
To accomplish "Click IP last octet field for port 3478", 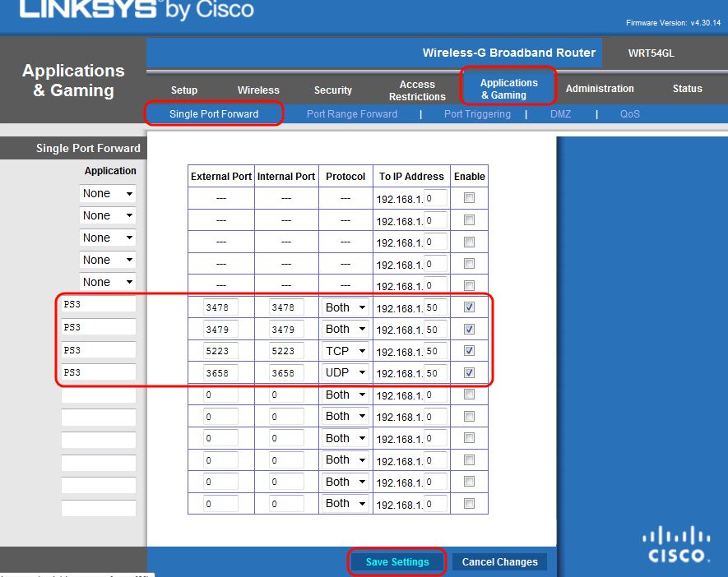I will tap(435, 307).
